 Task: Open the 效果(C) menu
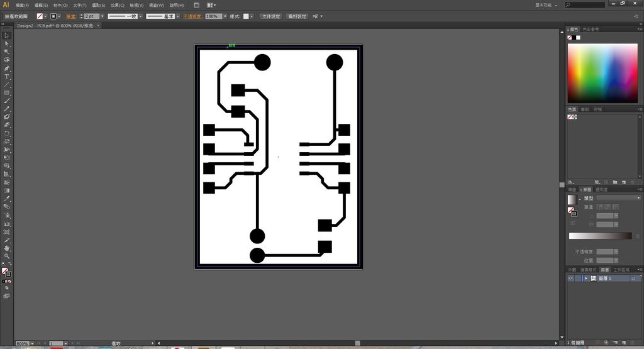(118, 5)
